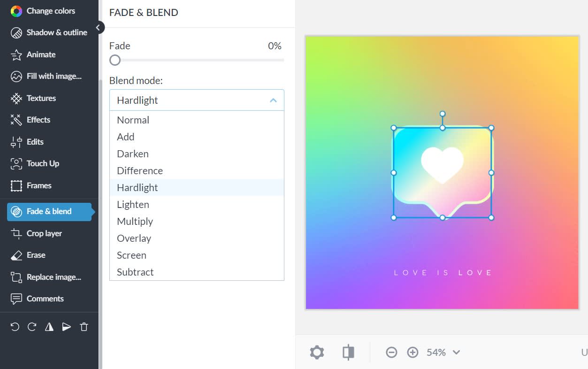588x369 pixels.
Task: Toggle the compare view icon
Action: [x=348, y=353]
